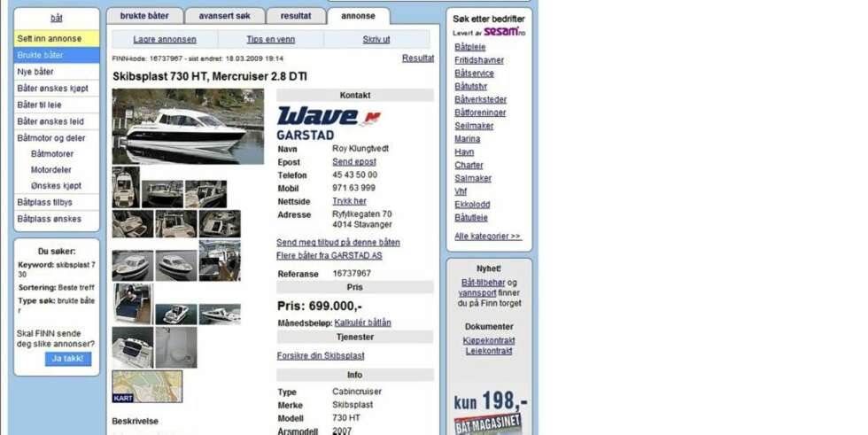This screenshot has height=435, width=868.
Task: Click the sesam.no logo
Action: pos(503,32)
